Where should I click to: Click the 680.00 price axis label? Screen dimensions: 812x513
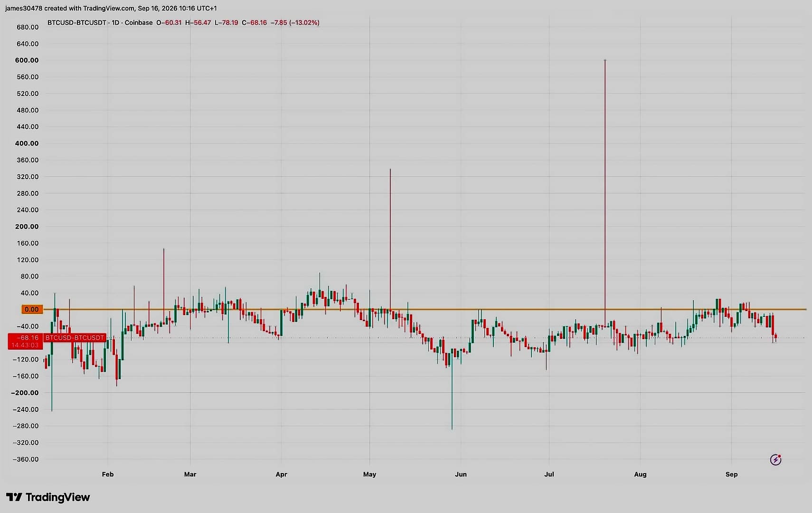click(x=28, y=27)
